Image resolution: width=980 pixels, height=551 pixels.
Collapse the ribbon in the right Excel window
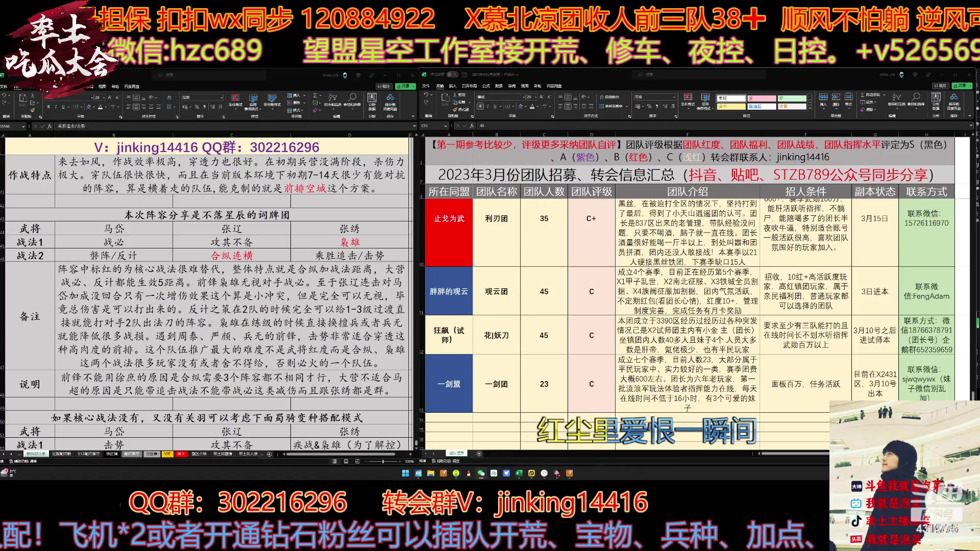969,116
